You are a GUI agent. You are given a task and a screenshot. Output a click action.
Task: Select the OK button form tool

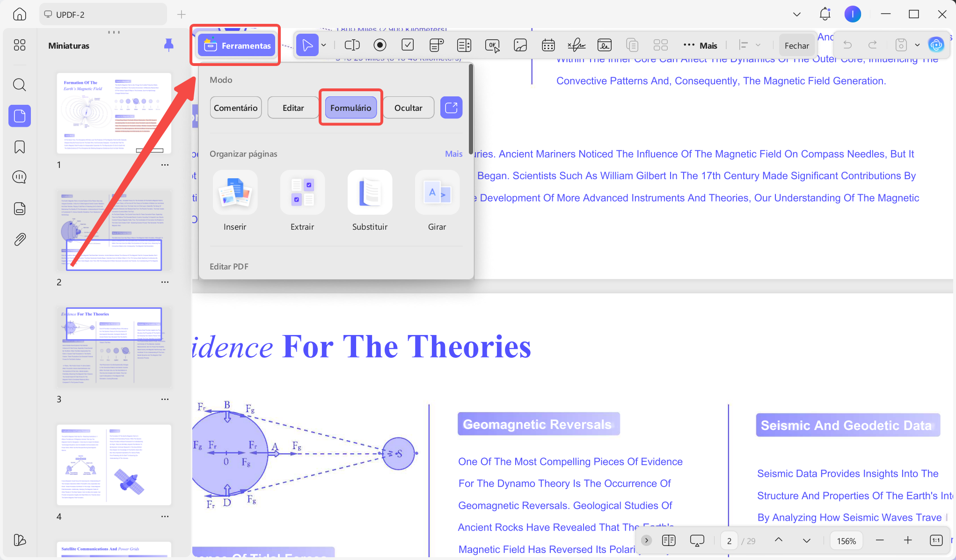click(x=492, y=45)
